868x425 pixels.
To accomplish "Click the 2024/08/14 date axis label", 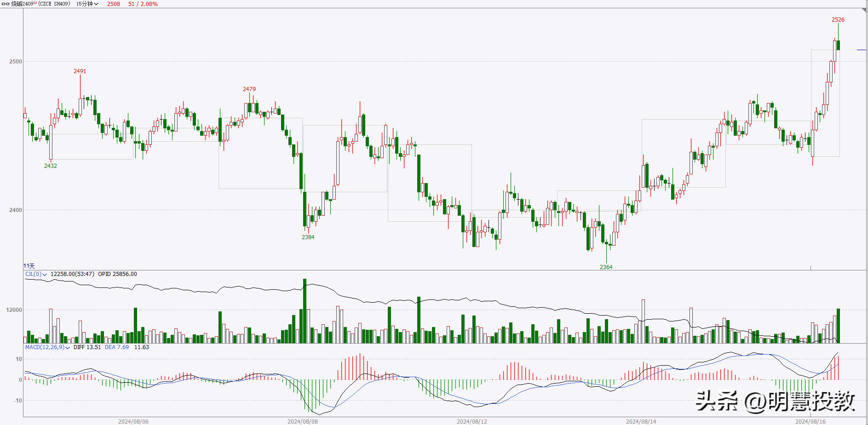I will click(641, 421).
